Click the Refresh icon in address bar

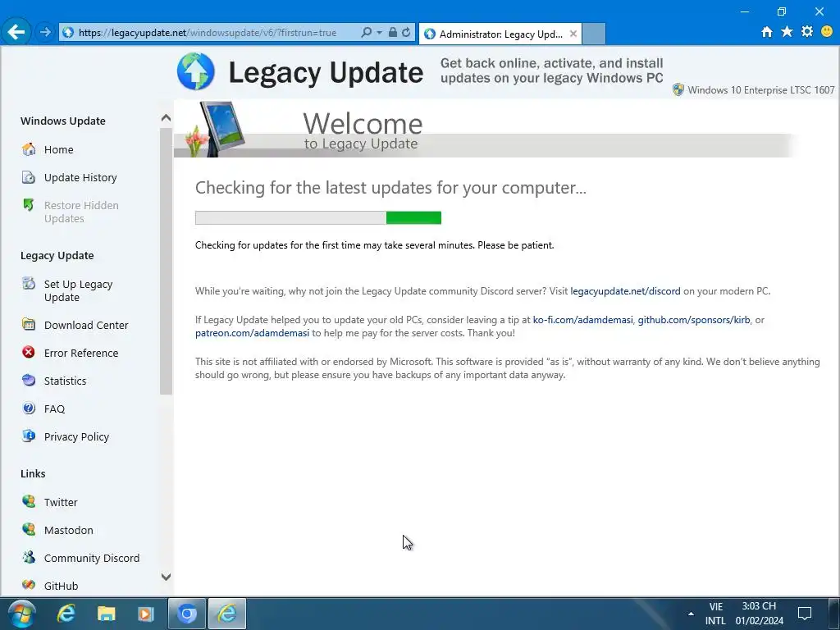pyautogui.click(x=406, y=33)
